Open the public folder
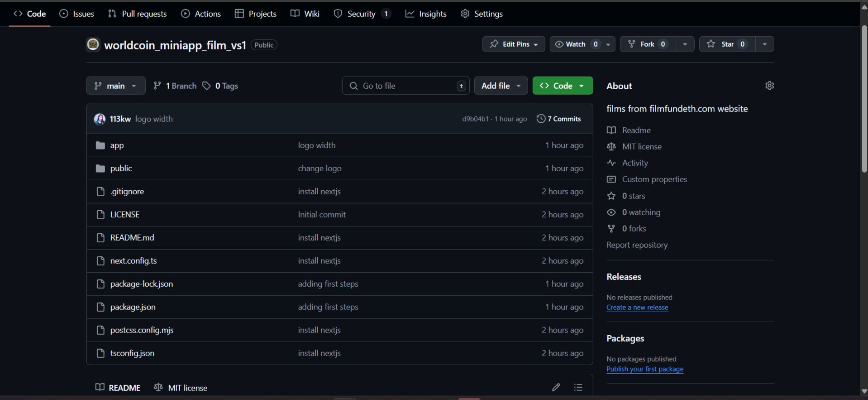868x400 pixels. tap(121, 169)
